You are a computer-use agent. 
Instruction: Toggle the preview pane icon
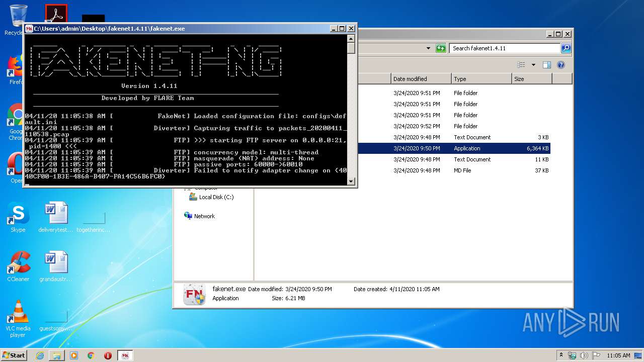(547, 65)
